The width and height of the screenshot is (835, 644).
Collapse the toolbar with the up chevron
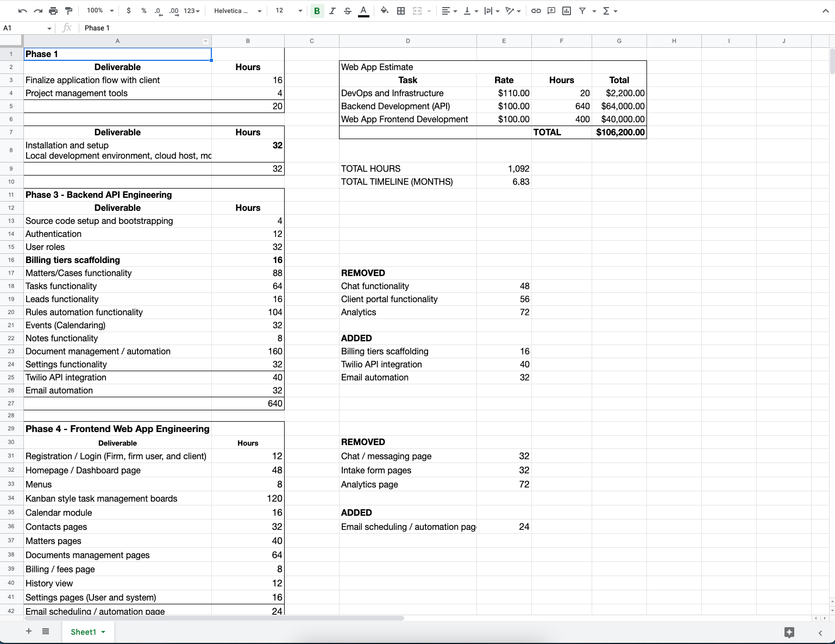825,11
